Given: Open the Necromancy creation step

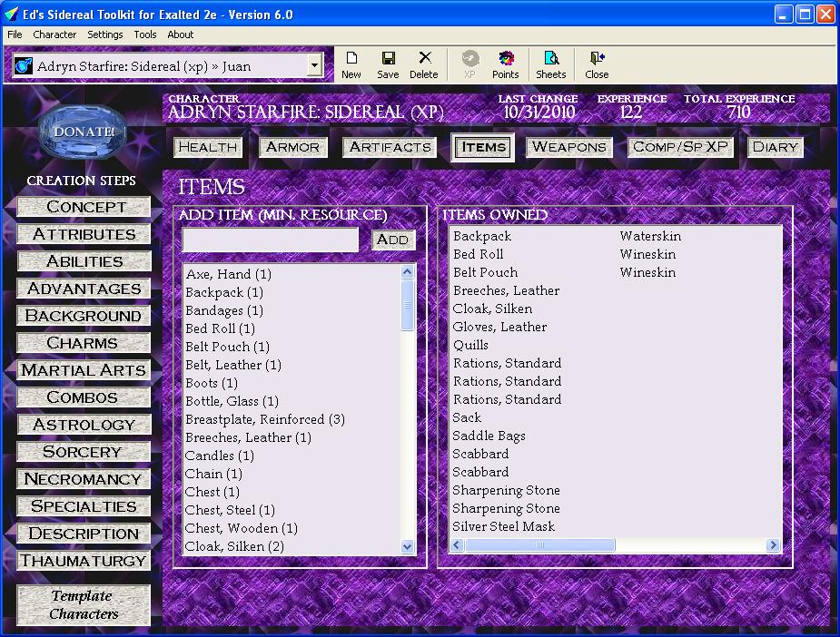Looking at the screenshot, I should [84, 479].
